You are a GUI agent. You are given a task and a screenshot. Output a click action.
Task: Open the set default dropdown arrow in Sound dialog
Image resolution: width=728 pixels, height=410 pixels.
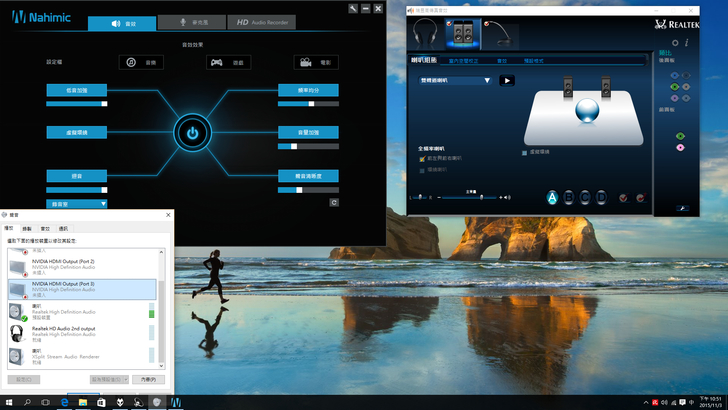[127, 380]
